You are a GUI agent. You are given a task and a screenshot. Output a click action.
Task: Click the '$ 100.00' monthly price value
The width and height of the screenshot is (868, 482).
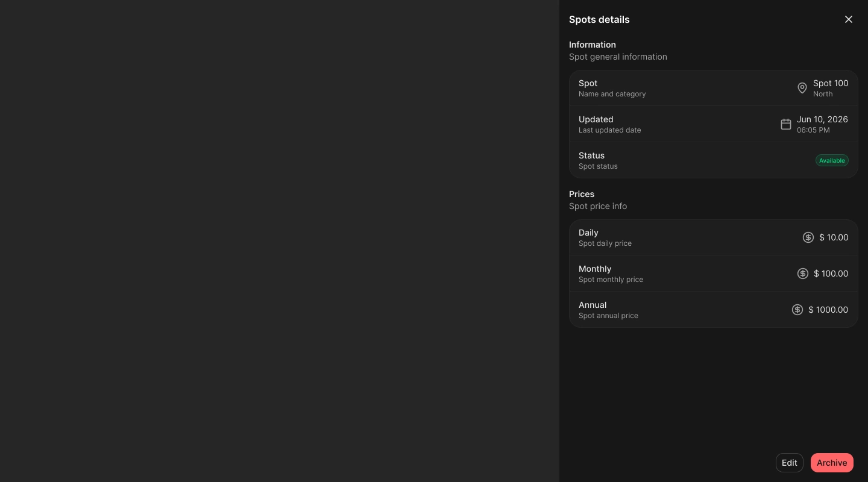coord(831,274)
